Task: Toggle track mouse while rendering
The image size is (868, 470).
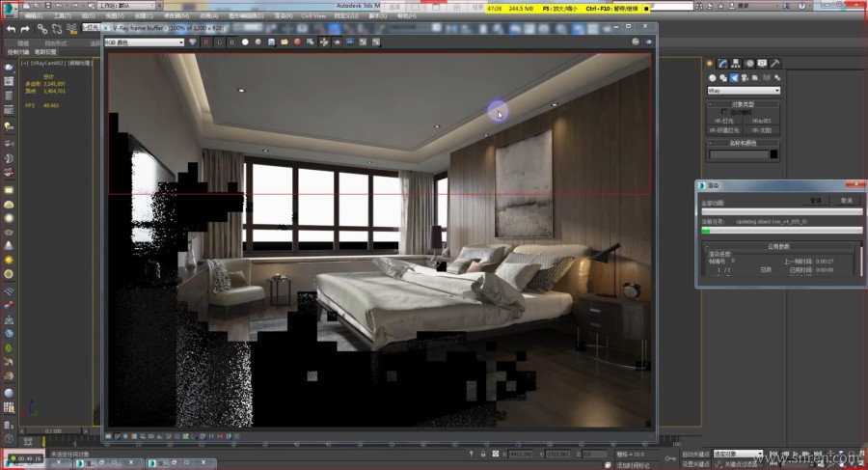Action: click(324, 42)
